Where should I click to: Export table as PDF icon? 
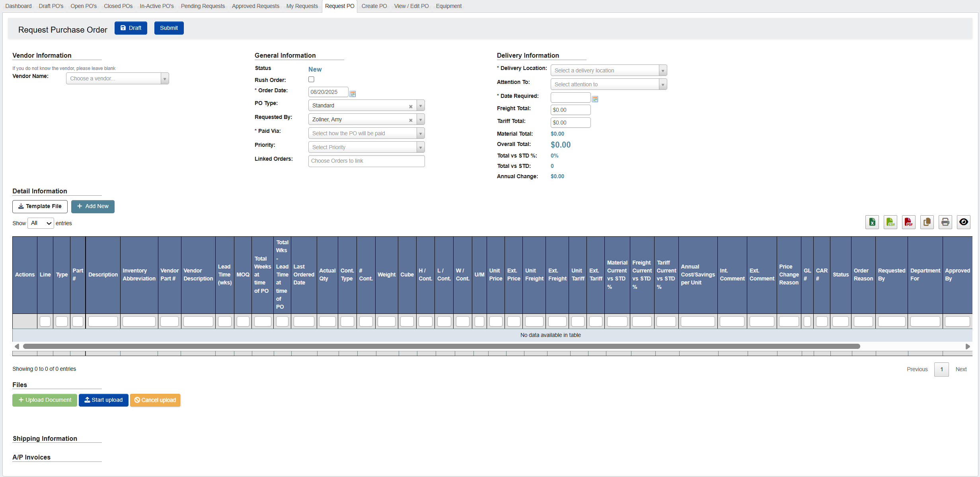[908, 222]
